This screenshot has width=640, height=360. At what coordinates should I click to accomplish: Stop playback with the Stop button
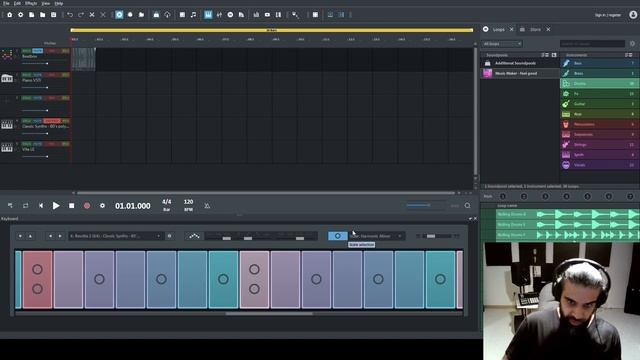pyautogui.click(x=71, y=206)
